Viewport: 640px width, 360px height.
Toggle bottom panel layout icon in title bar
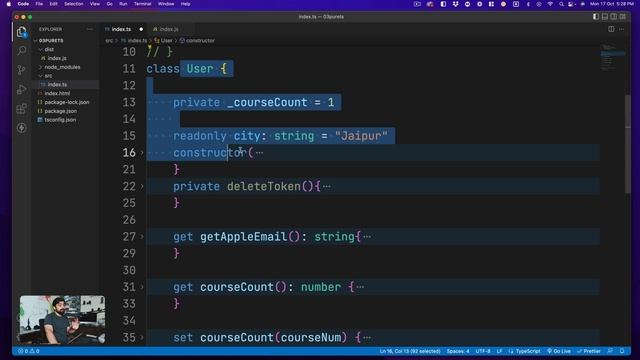pos(605,17)
